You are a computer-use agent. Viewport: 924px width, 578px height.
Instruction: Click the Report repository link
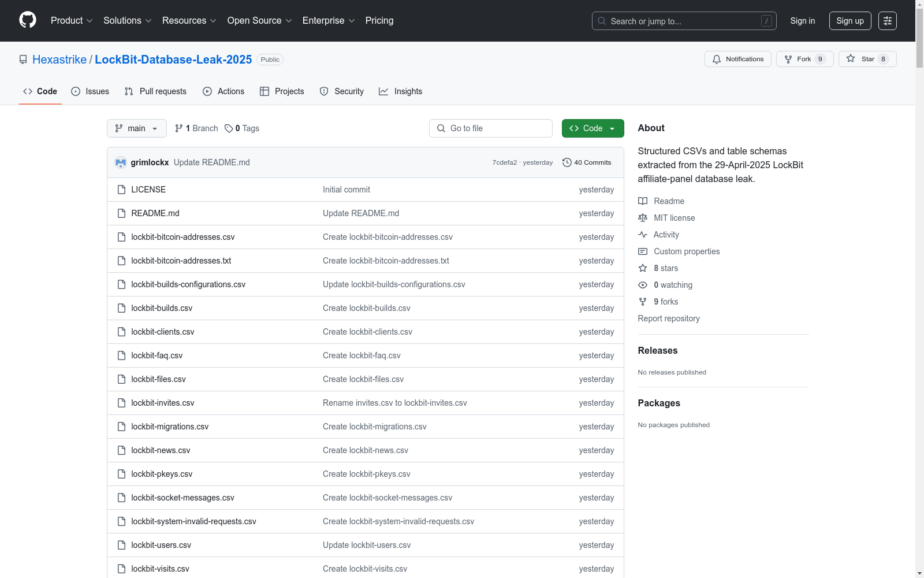point(669,318)
